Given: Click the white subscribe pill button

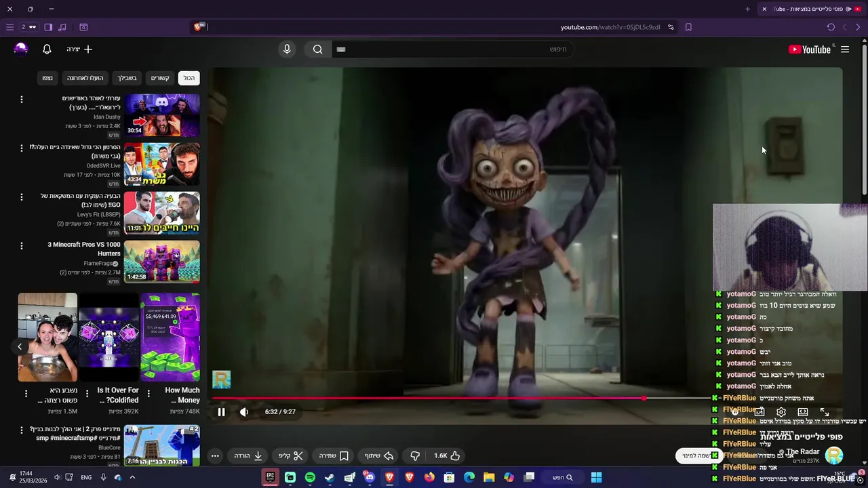Looking at the screenshot, I should (698, 455).
